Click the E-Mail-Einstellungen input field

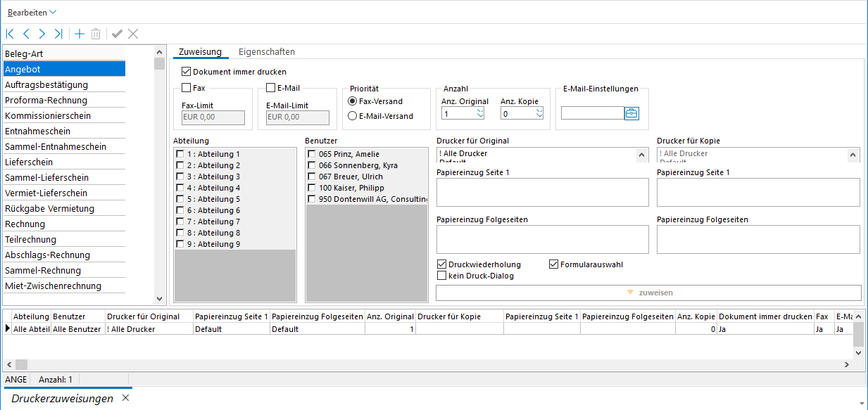pyautogui.click(x=592, y=113)
